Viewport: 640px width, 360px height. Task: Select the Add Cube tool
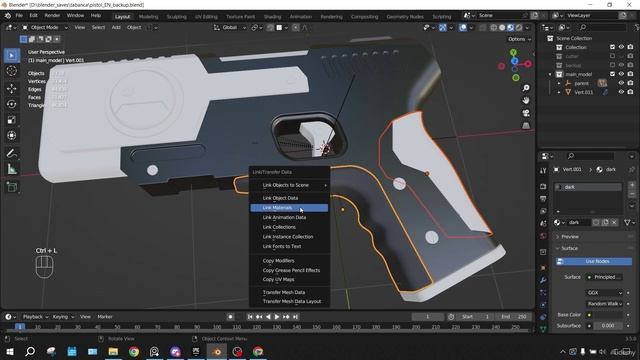12,187
